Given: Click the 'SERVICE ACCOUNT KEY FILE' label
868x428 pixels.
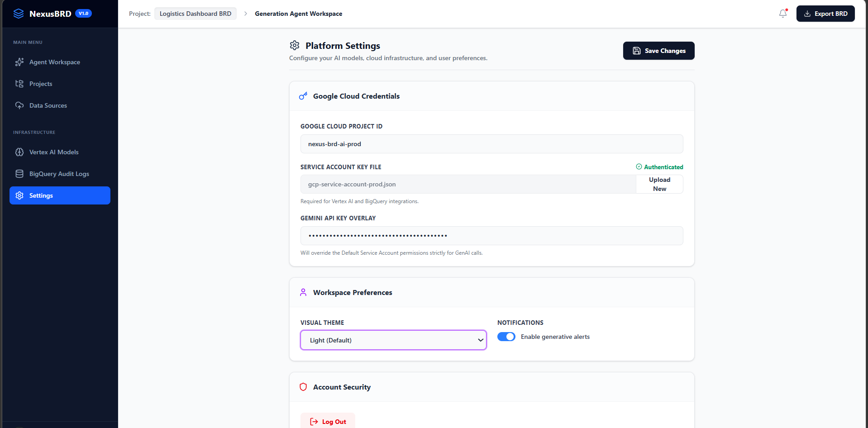Looking at the screenshot, I should (x=341, y=167).
